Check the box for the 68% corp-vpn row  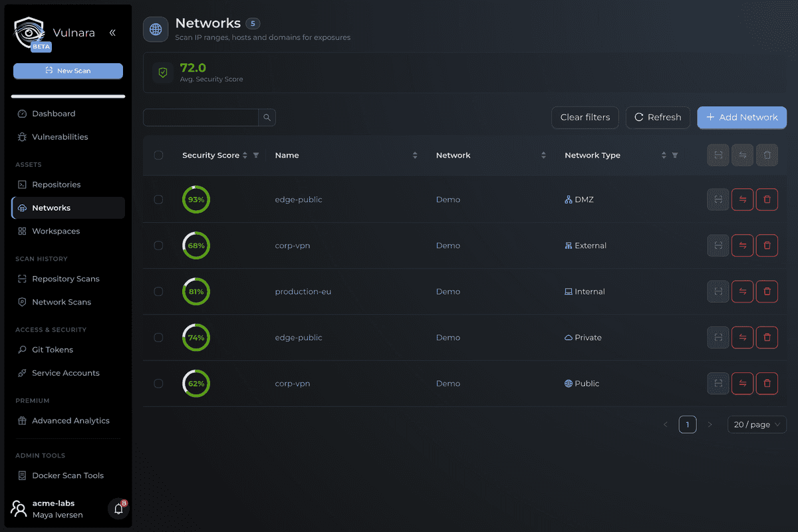coord(158,245)
